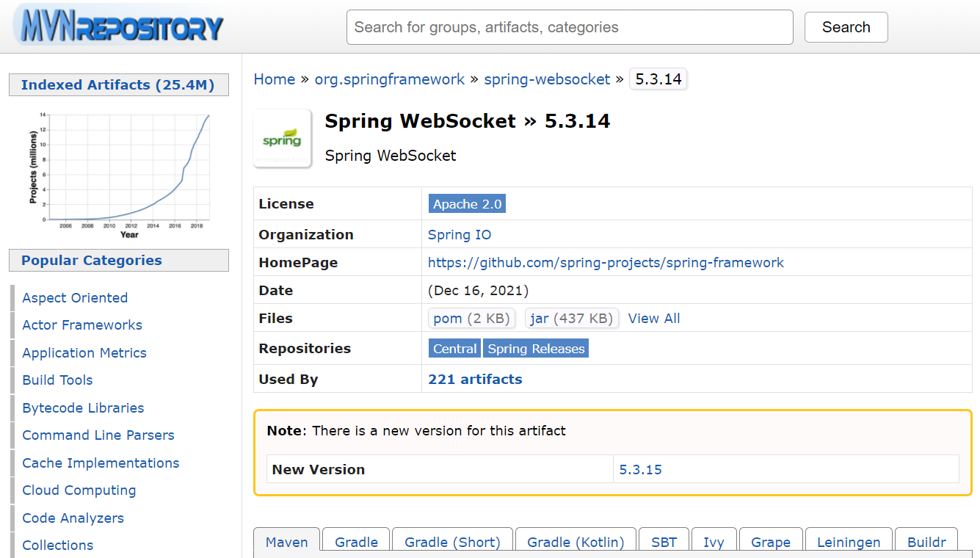Open the 221 artifacts usage link
This screenshot has height=558, width=980.
(x=475, y=380)
